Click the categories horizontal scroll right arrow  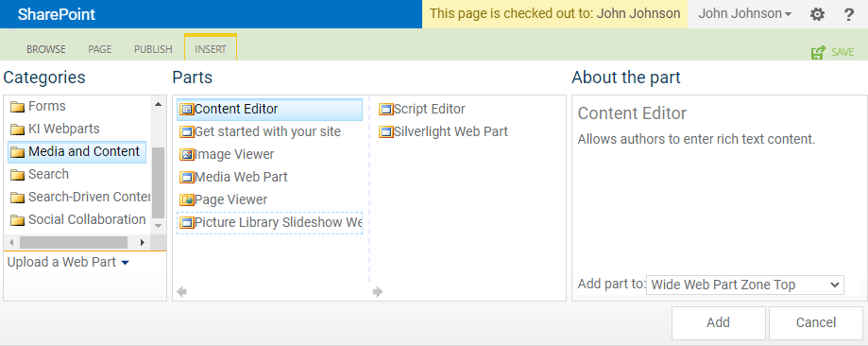click(x=143, y=242)
